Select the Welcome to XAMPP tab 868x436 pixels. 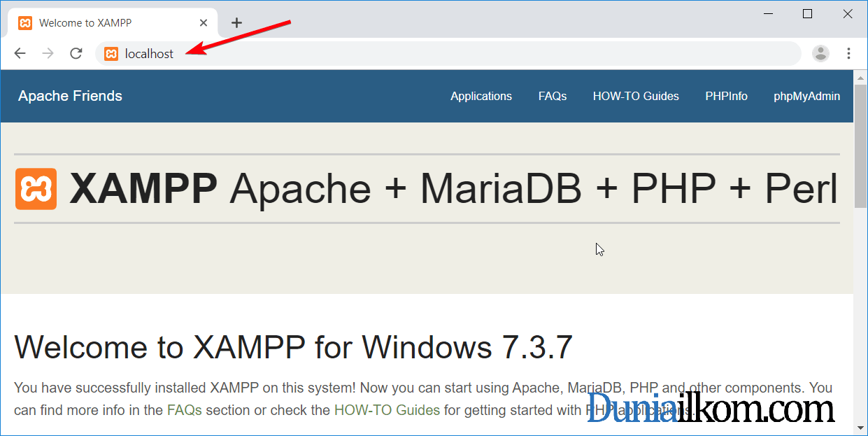click(113, 23)
